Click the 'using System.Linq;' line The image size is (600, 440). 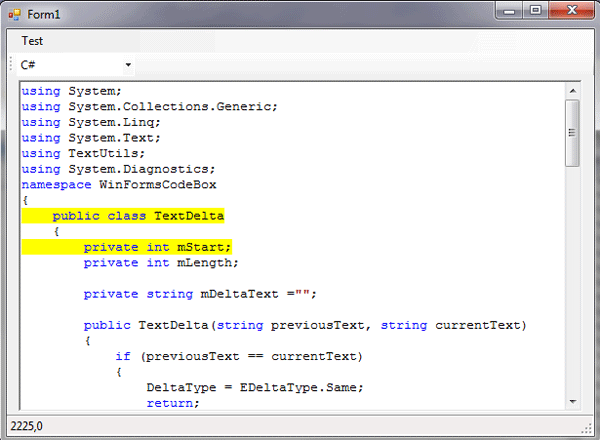91,122
